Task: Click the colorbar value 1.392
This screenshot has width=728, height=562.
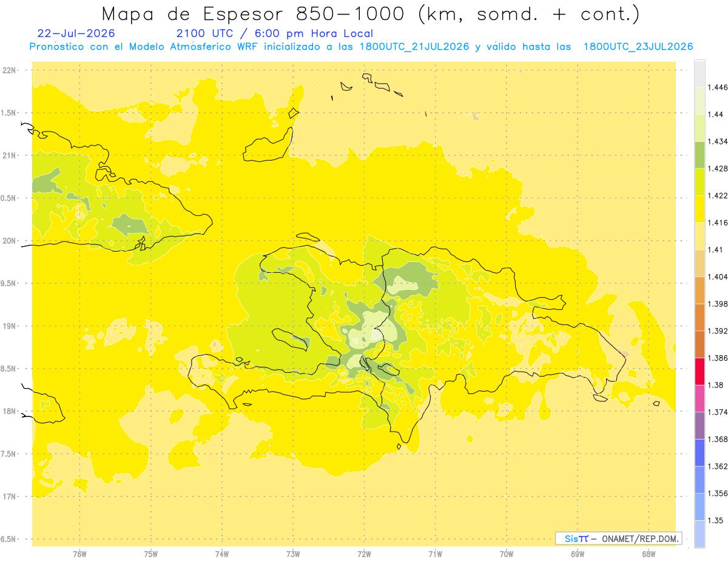Action: [718, 331]
